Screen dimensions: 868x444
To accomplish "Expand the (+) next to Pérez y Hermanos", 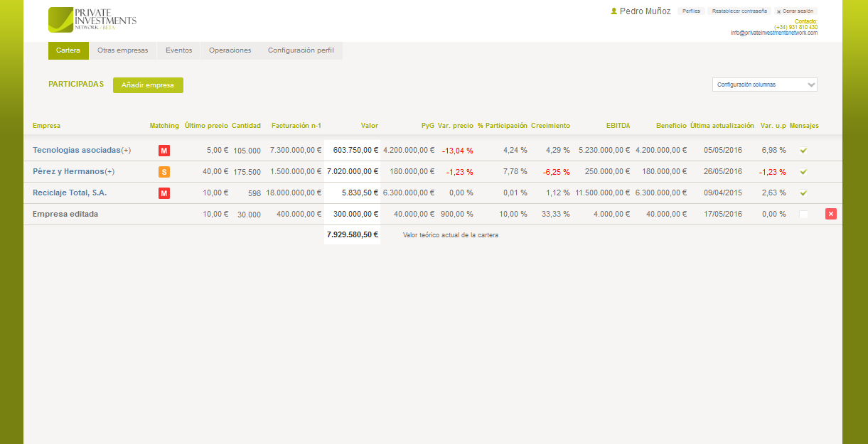I will (109, 172).
